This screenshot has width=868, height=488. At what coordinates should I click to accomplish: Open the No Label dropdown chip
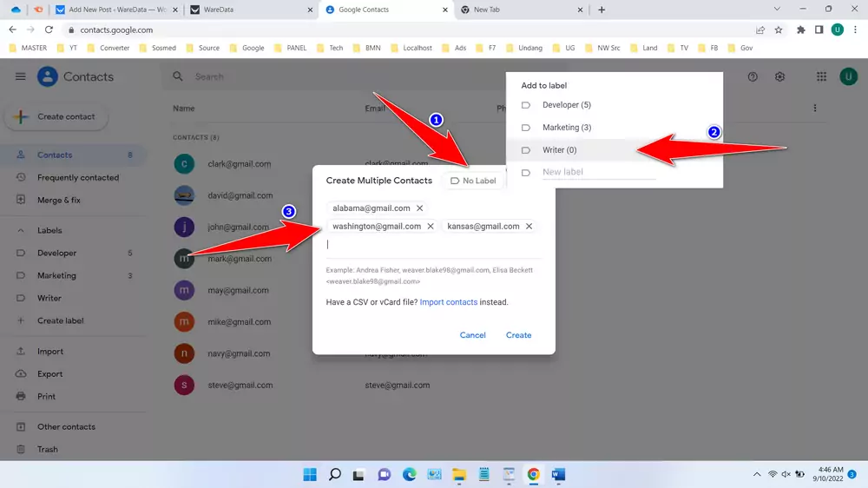(x=473, y=181)
